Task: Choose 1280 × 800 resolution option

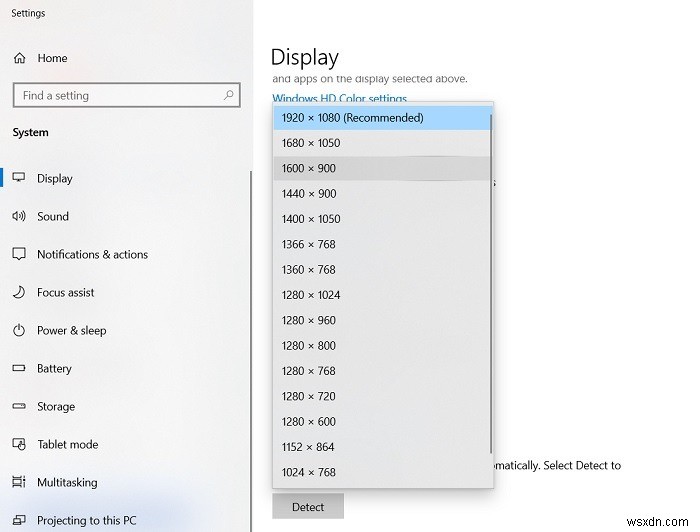Action: 382,345
